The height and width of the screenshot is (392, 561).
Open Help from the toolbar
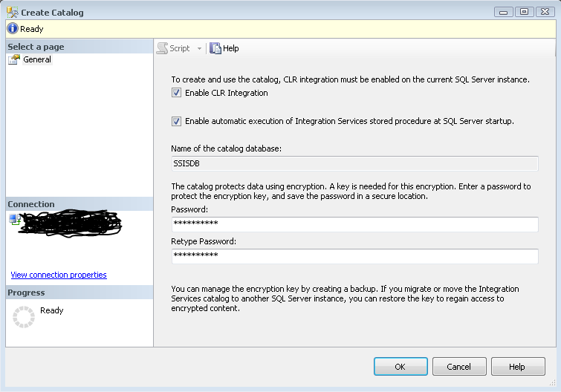pos(224,48)
